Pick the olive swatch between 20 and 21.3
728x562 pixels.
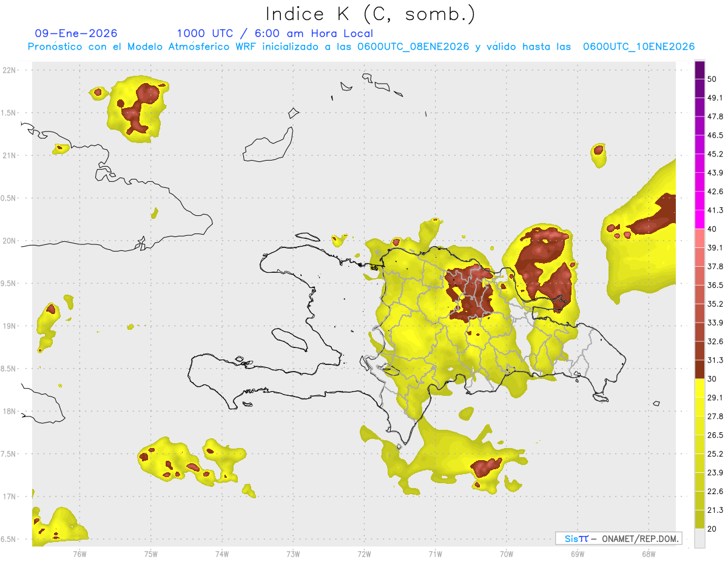click(x=700, y=520)
